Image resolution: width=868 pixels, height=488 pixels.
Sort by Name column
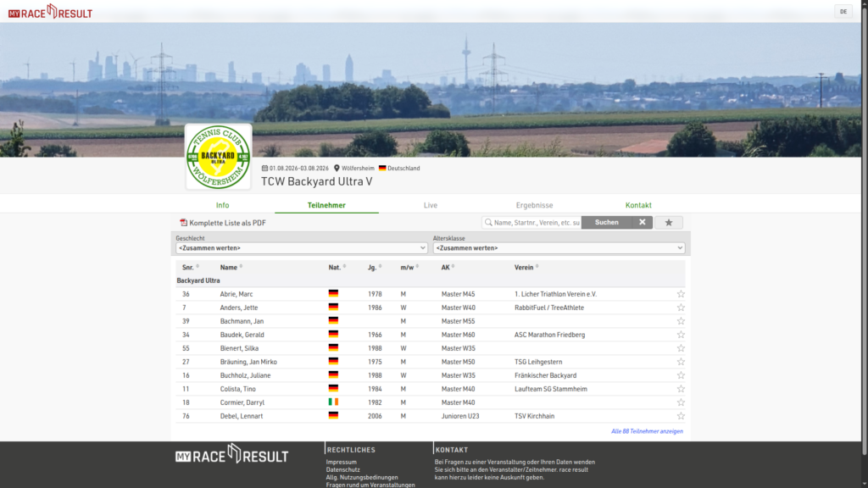point(231,267)
